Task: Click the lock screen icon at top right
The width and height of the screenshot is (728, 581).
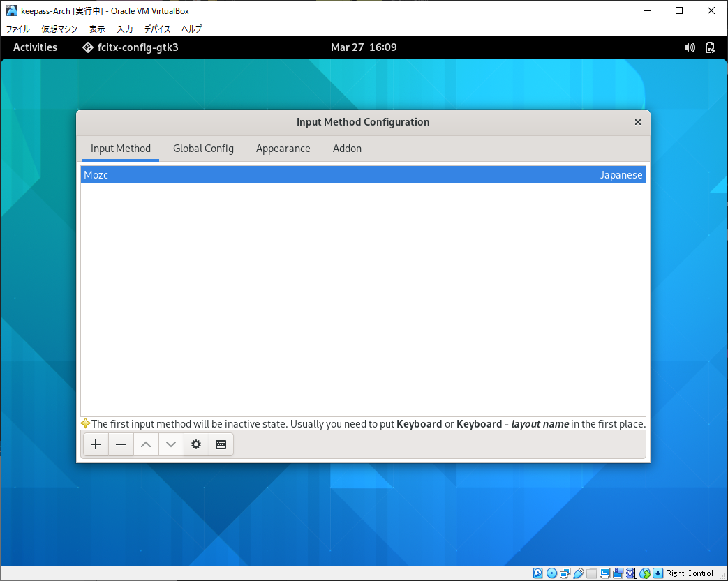Action: [x=711, y=47]
